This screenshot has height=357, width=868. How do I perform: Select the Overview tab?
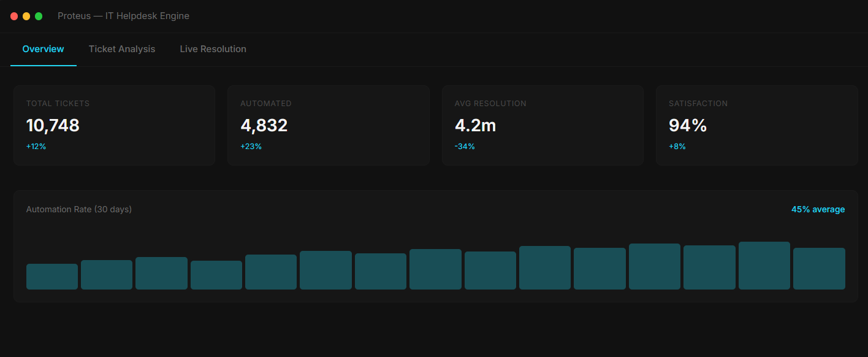click(43, 49)
